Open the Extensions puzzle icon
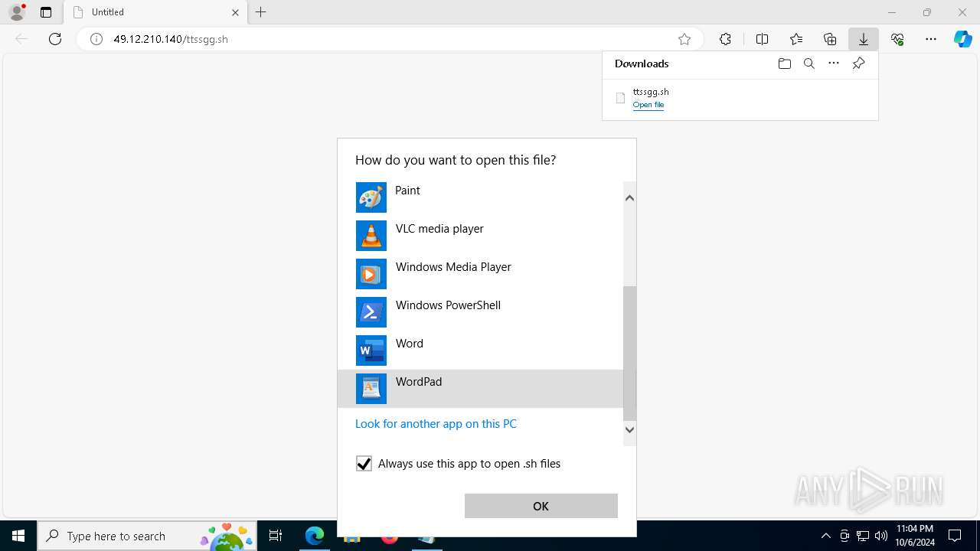Image resolution: width=980 pixels, height=551 pixels. point(725,39)
